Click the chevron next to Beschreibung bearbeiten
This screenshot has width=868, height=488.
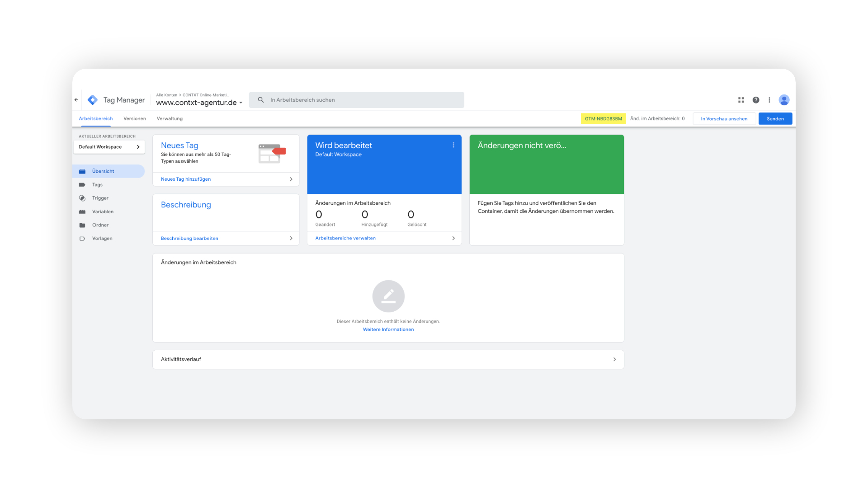point(291,238)
